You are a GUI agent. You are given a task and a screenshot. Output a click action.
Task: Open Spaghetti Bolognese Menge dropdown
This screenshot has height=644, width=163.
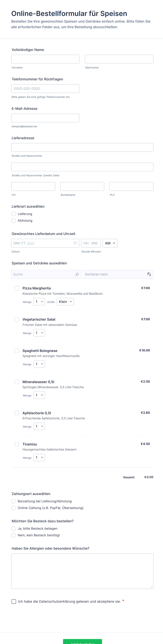39,364
